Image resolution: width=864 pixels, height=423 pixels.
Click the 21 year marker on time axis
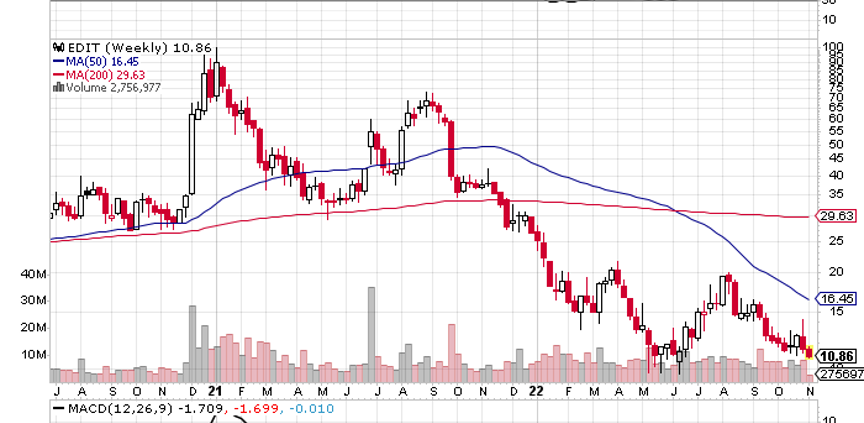coord(215,391)
